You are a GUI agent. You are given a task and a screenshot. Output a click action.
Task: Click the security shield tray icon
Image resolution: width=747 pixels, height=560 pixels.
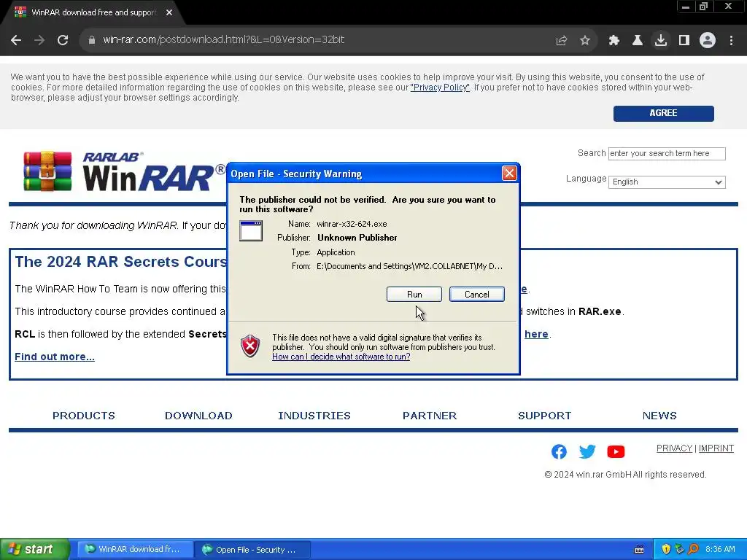pos(666,550)
